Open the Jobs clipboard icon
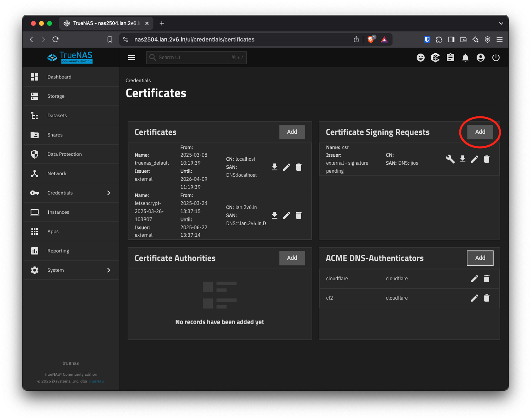This screenshot has height=420, width=531. pyautogui.click(x=450, y=58)
